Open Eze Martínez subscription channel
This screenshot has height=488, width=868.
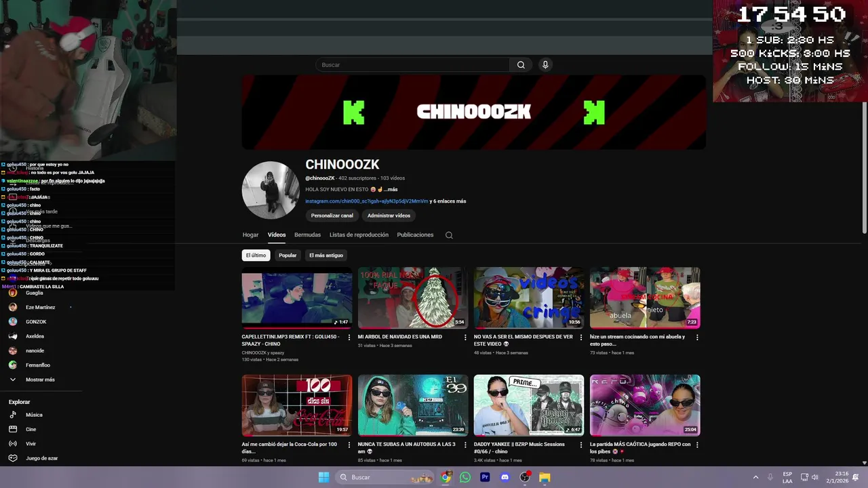(40, 307)
